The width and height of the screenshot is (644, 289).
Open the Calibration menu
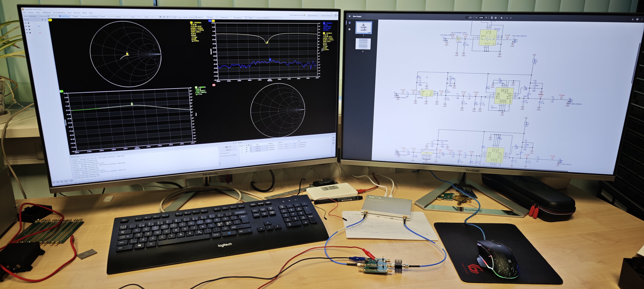point(47,13)
